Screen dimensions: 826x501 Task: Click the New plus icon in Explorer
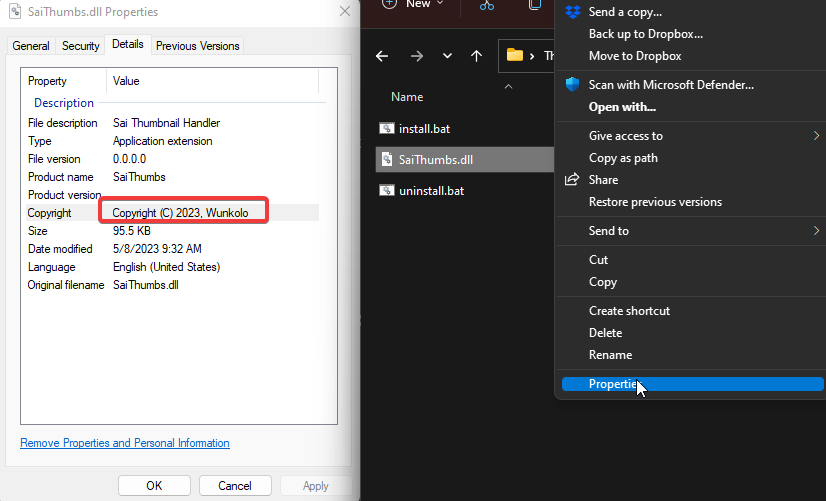[389, 4]
